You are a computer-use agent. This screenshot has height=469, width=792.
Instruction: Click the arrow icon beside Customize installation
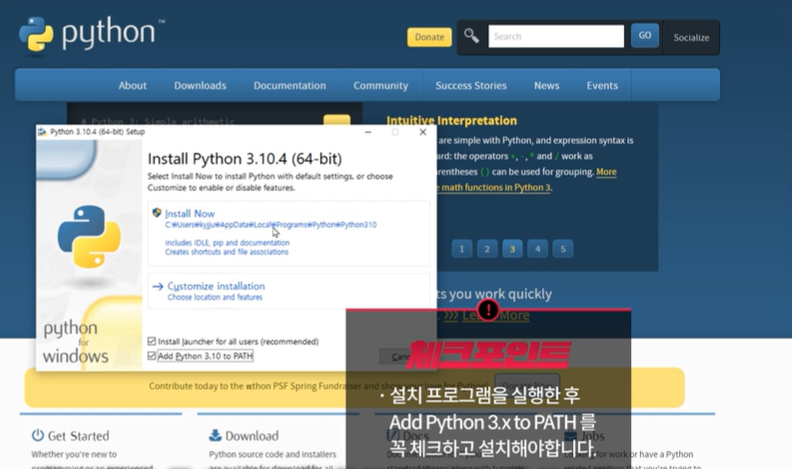(158, 286)
